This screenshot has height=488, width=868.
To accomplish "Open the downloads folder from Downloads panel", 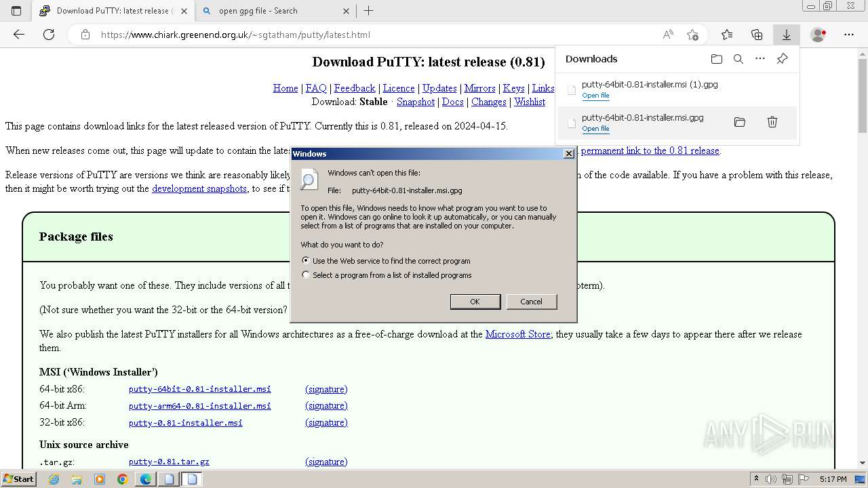I will 717,59.
